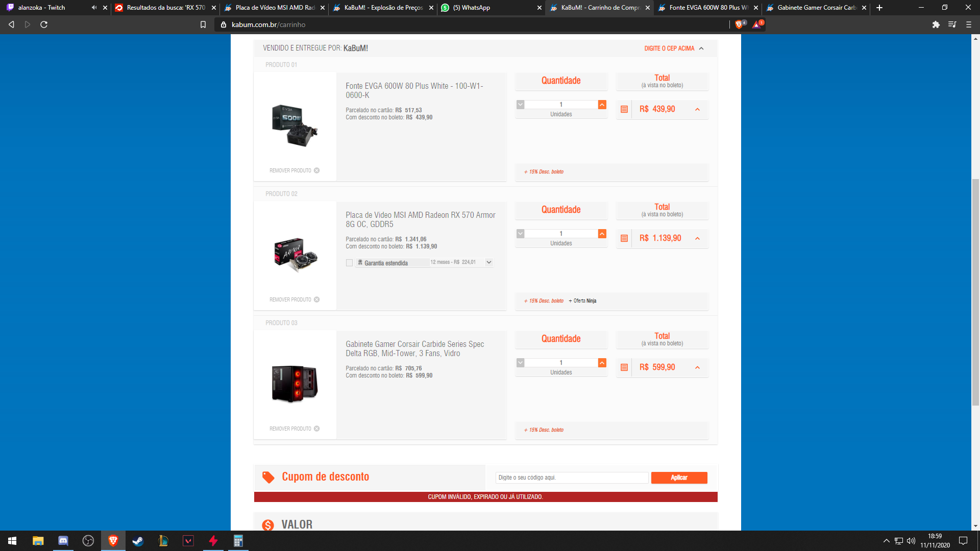Remove the Corsair Carbide case from the cart
980x551 pixels.
coord(295,429)
